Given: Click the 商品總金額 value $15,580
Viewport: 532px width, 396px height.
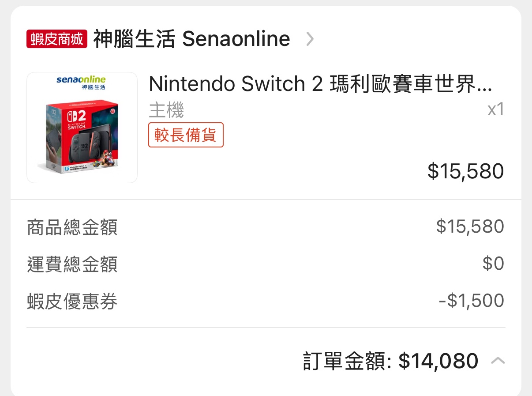Looking at the screenshot, I should pos(470,226).
